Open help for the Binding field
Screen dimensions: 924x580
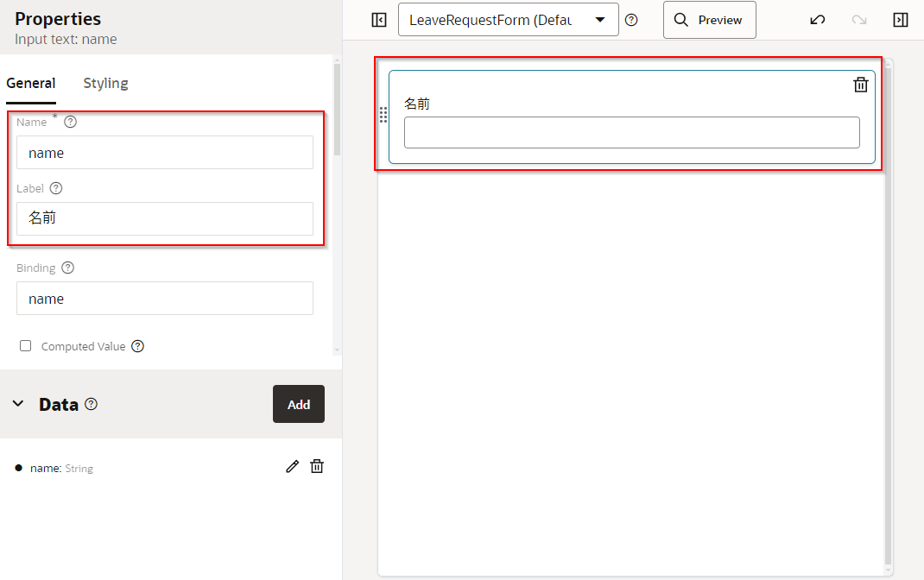pyautogui.click(x=68, y=268)
